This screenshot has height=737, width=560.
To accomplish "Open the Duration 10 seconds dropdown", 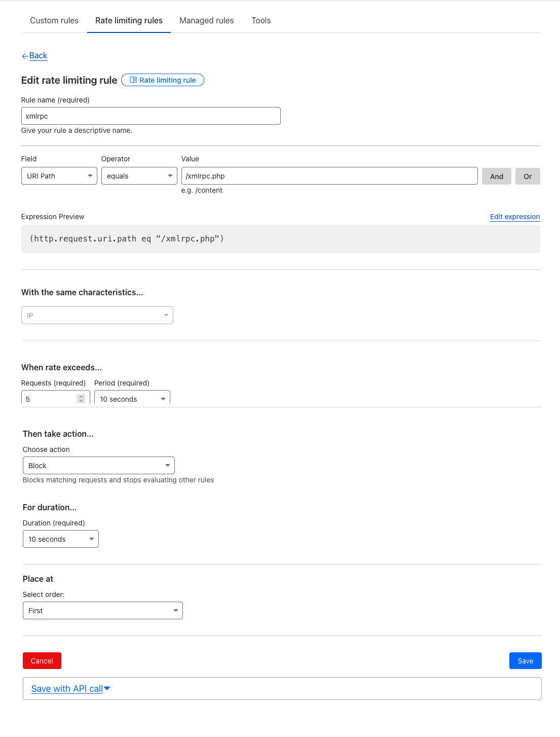I will click(61, 539).
